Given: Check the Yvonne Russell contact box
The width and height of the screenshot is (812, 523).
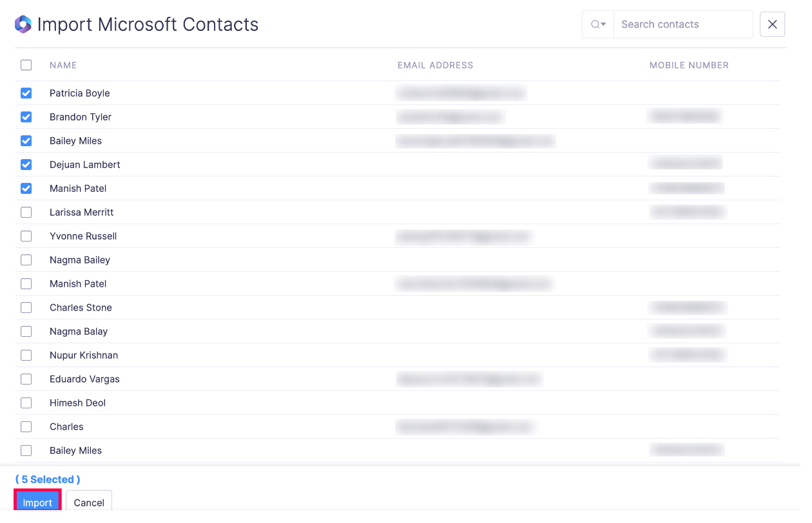Looking at the screenshot, I should pyautogui.click(x=26, y=236).
